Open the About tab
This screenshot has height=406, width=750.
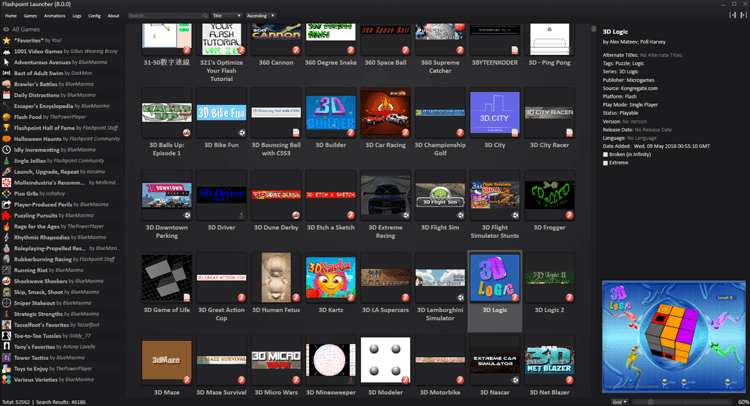tap(113, 16)
